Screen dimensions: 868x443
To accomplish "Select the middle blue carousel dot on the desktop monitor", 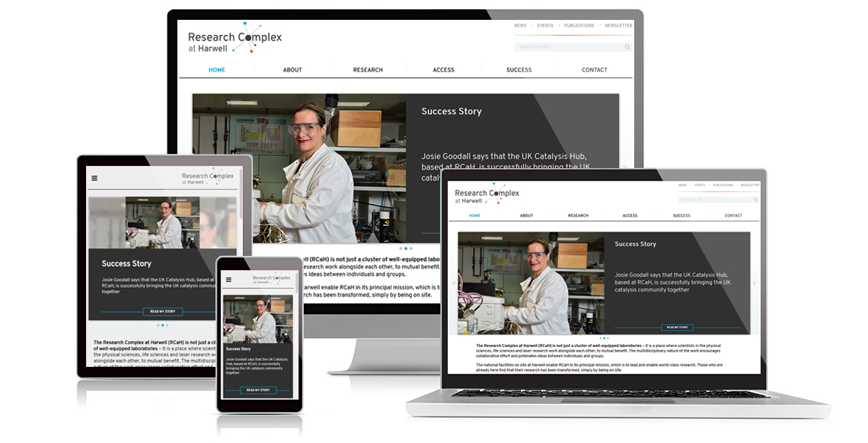I will (x=406, y=248).
